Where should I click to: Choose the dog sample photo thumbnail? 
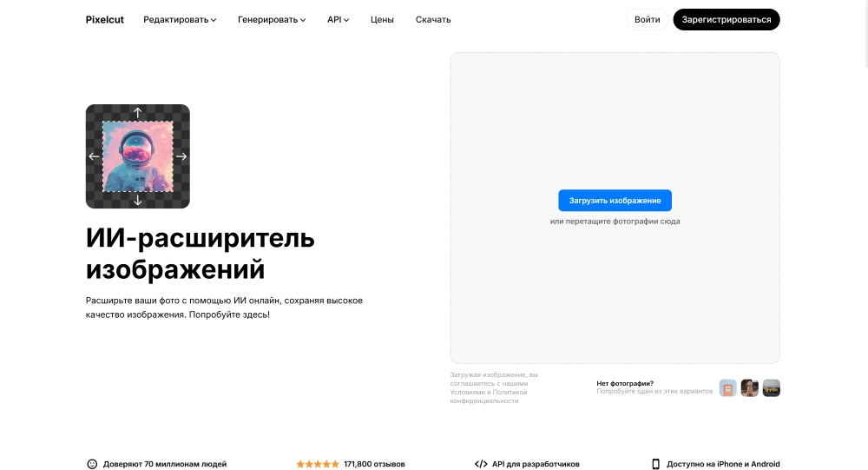749,388
